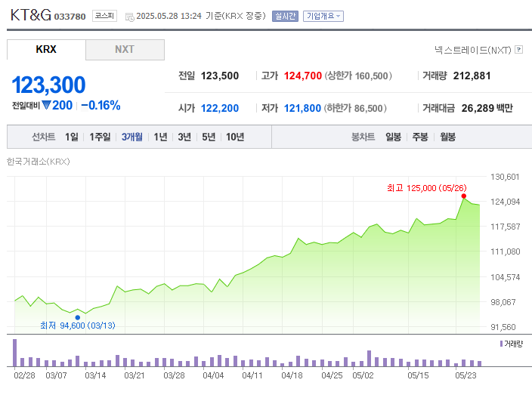Click the 거래량 volume legend swatch
The image size is (532, 395).
[501, 344]
